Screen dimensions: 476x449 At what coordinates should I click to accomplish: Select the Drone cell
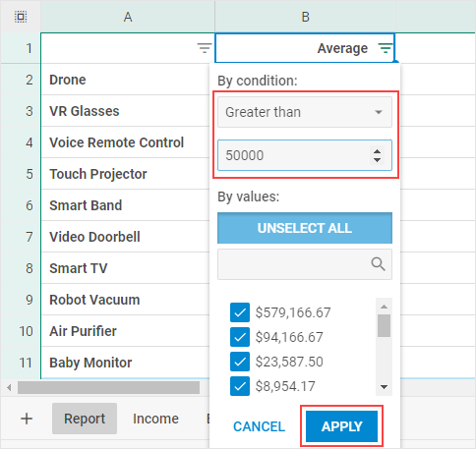pyautogui.click(x=125, y=80)
